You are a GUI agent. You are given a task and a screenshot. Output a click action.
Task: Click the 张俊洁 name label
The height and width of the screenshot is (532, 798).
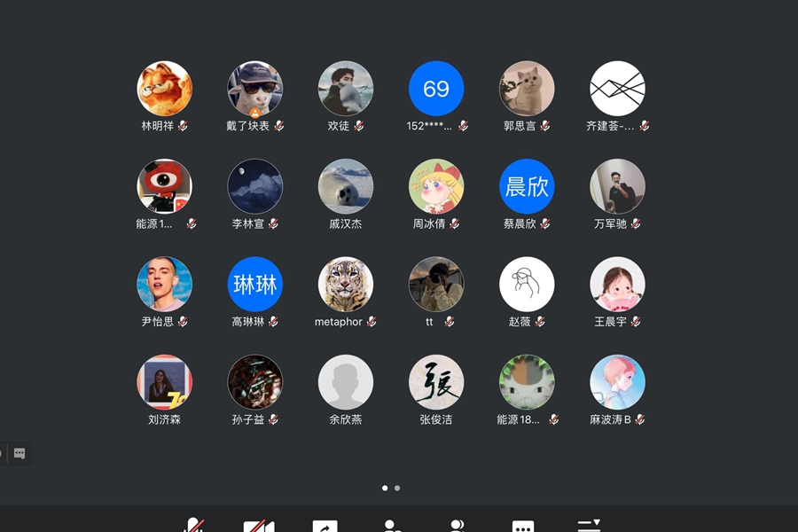click(436, 419)
